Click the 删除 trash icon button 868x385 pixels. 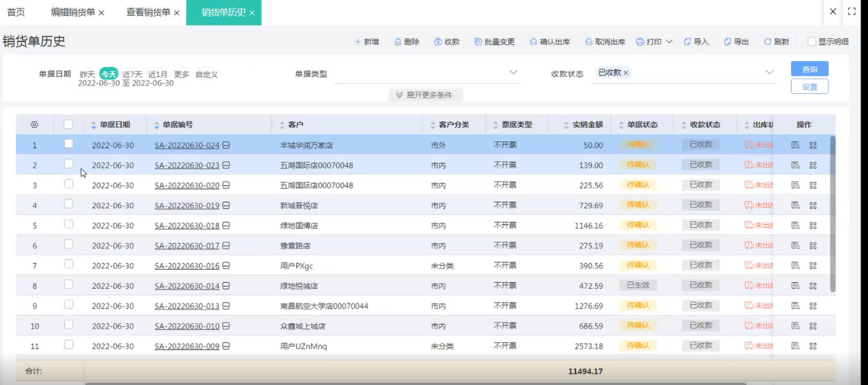(398, 42)
